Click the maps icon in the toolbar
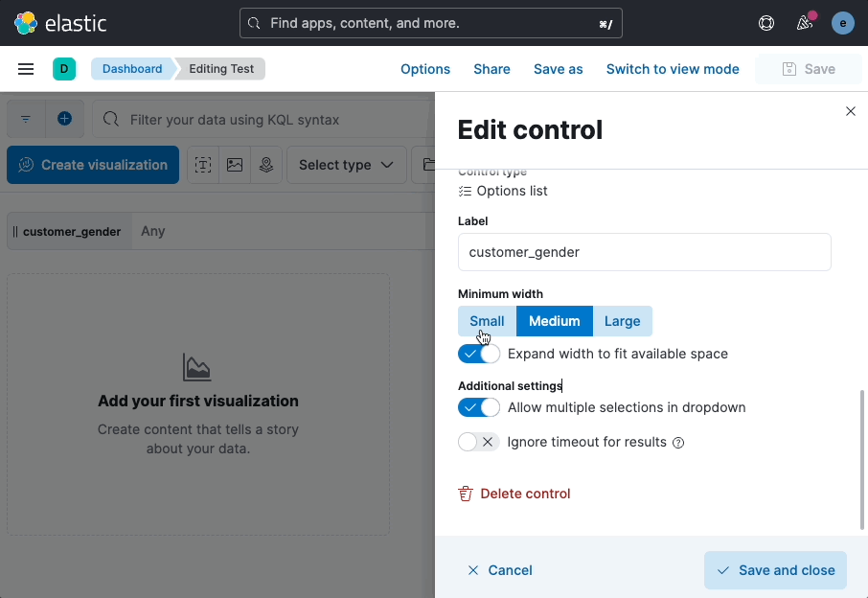 coord(266,165)
